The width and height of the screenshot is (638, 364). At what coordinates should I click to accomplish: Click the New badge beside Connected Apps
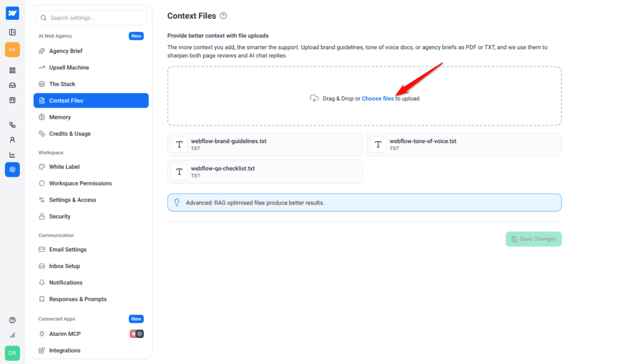(136, 319)
